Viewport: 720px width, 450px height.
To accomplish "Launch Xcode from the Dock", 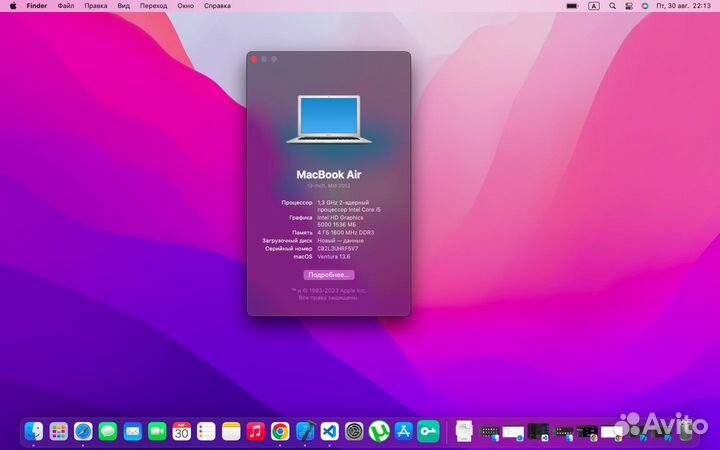I will point(305,432).
